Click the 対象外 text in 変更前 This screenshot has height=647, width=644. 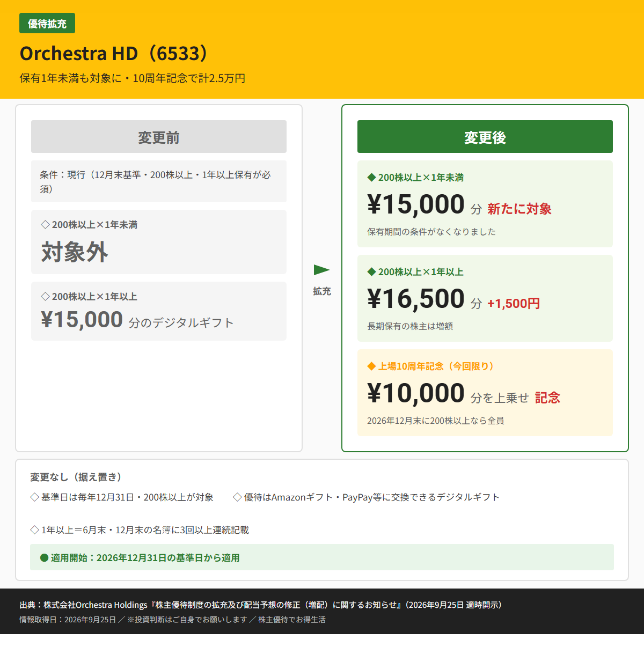(75, 252)
